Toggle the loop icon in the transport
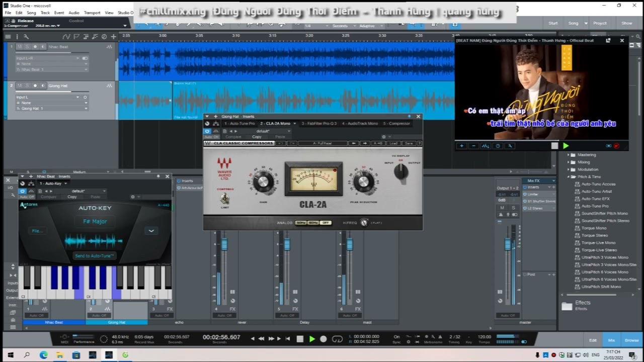 pos(338,339)
